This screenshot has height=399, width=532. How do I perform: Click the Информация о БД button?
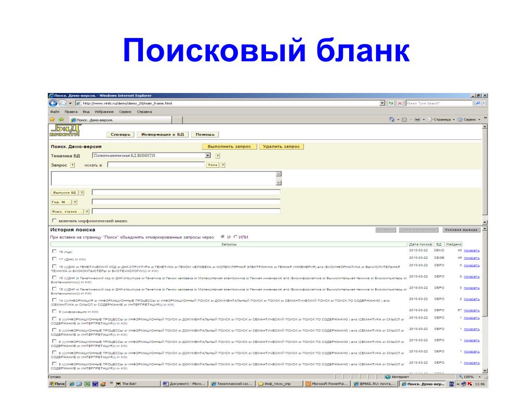pos(163,135)
